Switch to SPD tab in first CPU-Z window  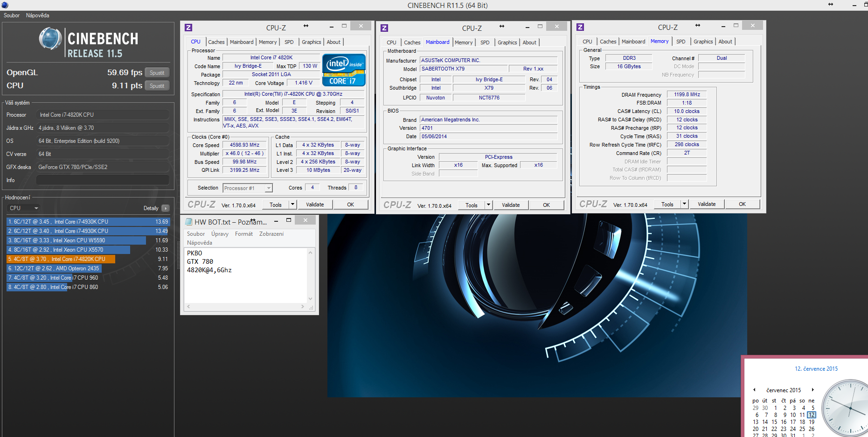click(x=289, y=42)
